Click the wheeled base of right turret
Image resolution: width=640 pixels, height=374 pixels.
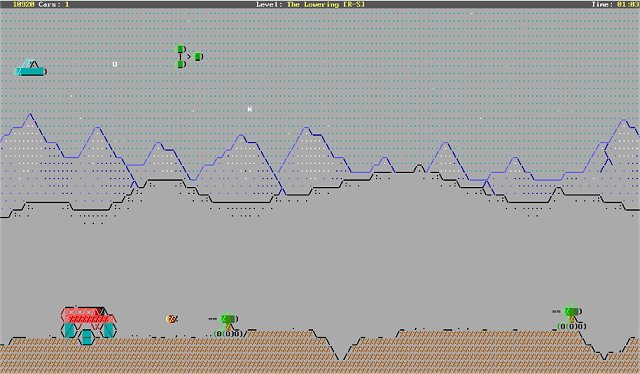click(x=572, y=327)
